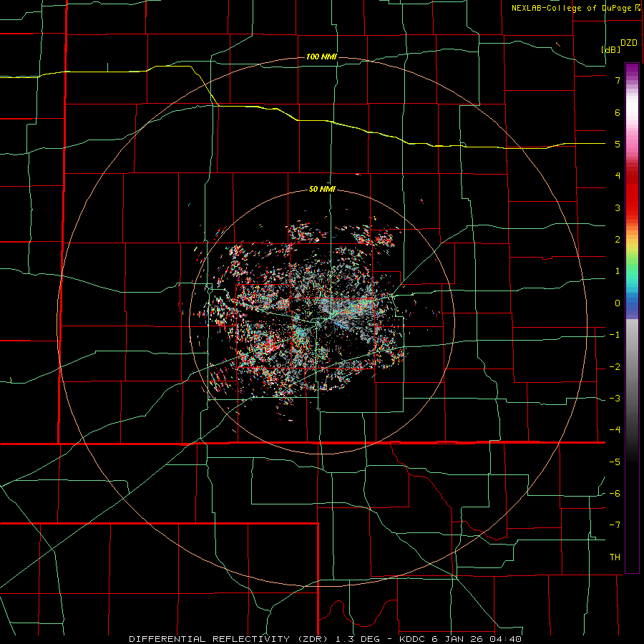
Task: Click the "-6" value on color scale
Action: 615,494
